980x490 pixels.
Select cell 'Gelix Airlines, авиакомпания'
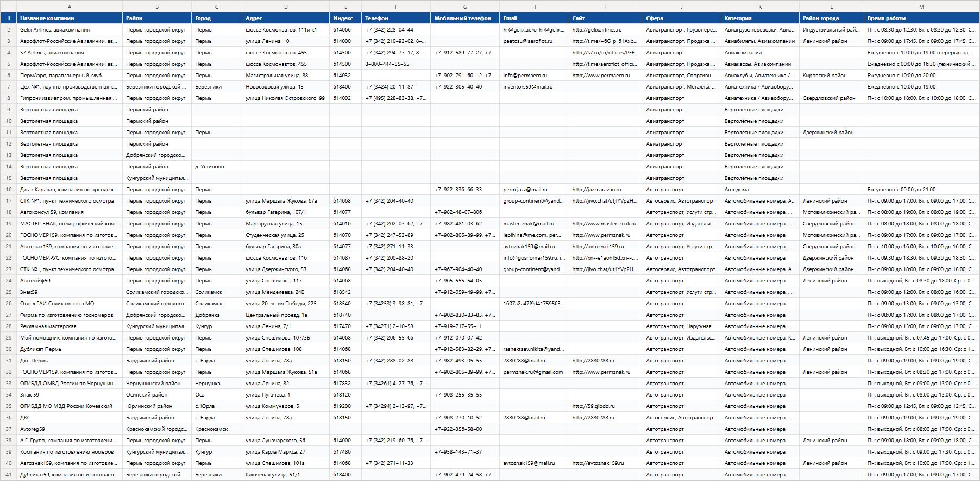(x=70, y=30)
